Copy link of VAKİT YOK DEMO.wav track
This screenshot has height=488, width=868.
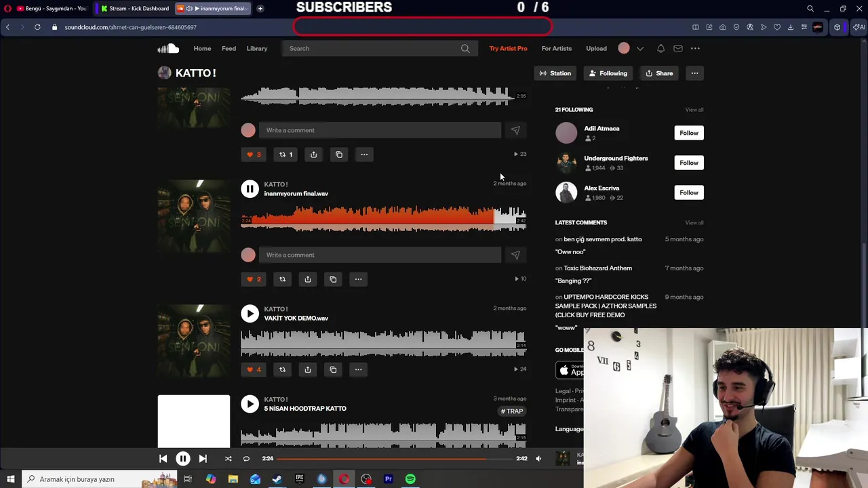333,369
